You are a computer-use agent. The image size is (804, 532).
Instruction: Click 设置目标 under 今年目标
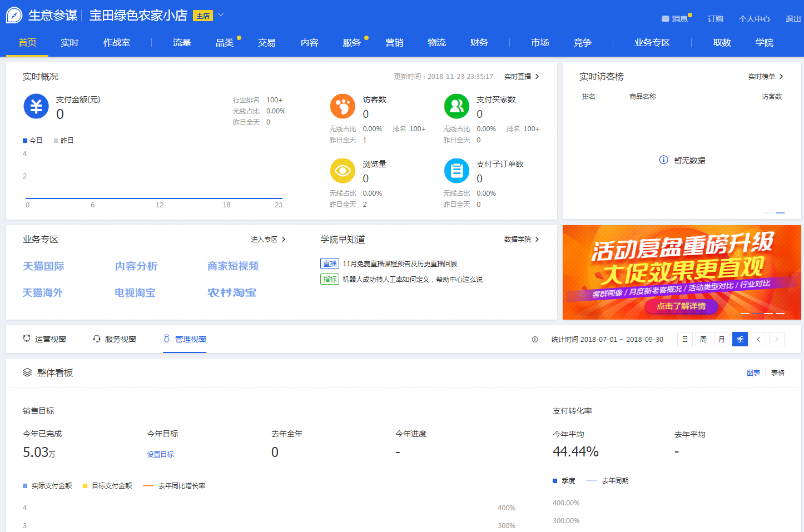160,455
